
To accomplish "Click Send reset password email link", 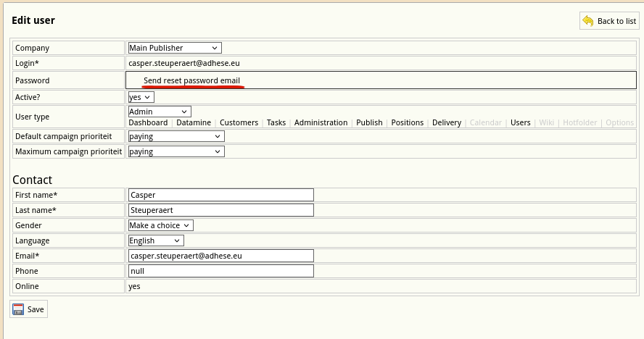I will pos(191,80).
